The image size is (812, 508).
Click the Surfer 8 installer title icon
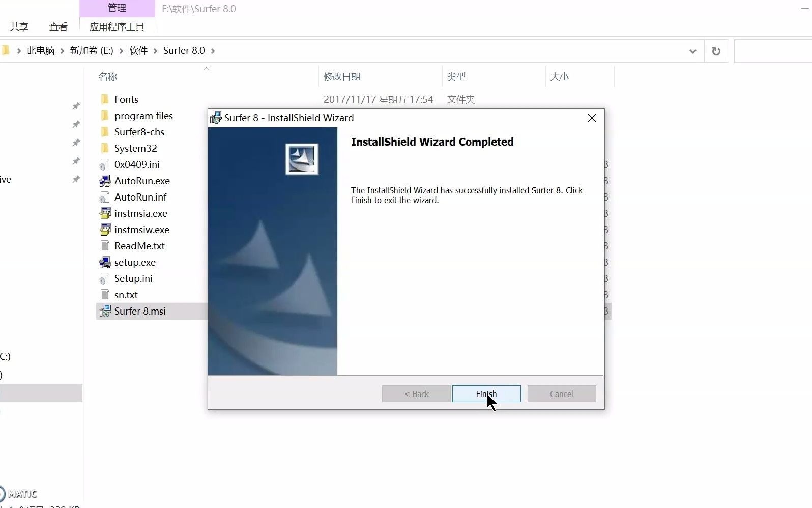tap(216, 118)
